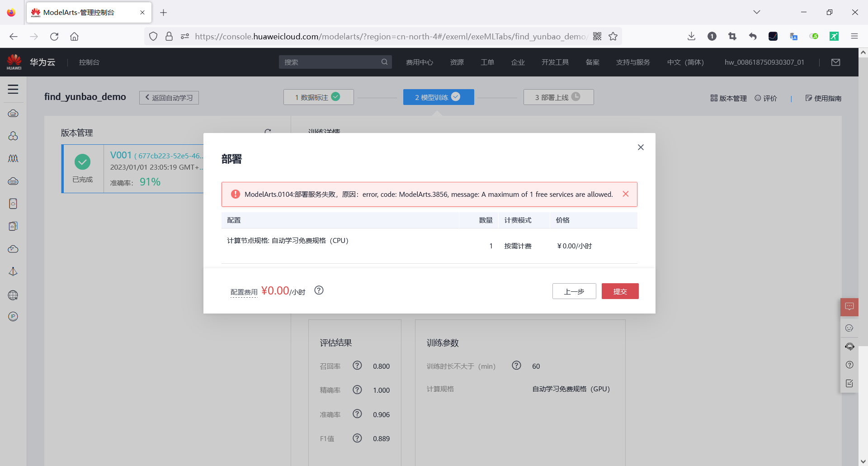Expand the 中文（简体）language selector
The image size is (868, 466).
(x=685, y=62)
